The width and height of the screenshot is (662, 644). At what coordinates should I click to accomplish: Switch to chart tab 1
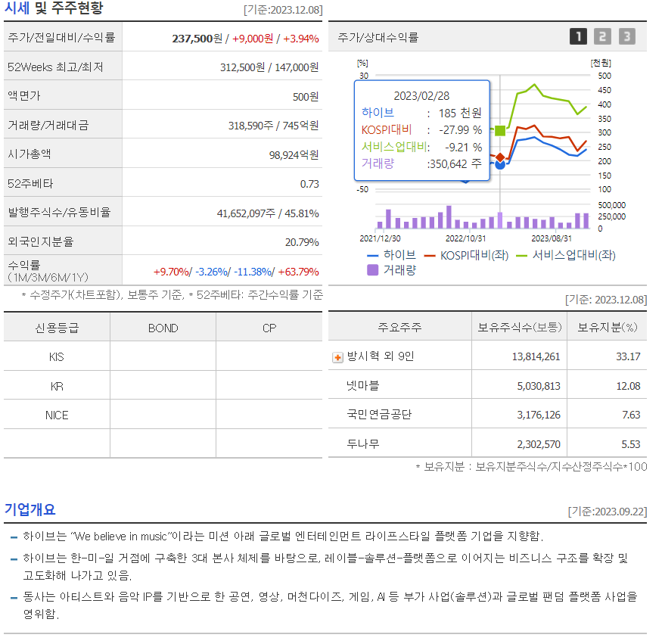(578, 36)
